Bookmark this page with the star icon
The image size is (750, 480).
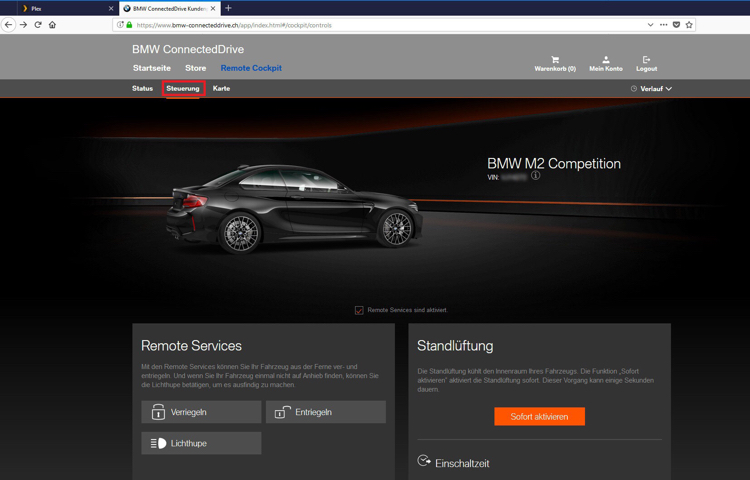(689, 25)
